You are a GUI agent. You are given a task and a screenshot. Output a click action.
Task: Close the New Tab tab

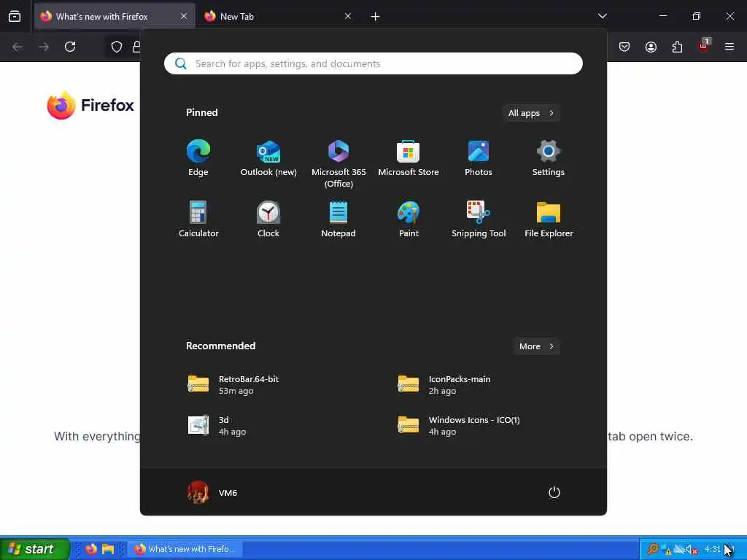point(348,17)
